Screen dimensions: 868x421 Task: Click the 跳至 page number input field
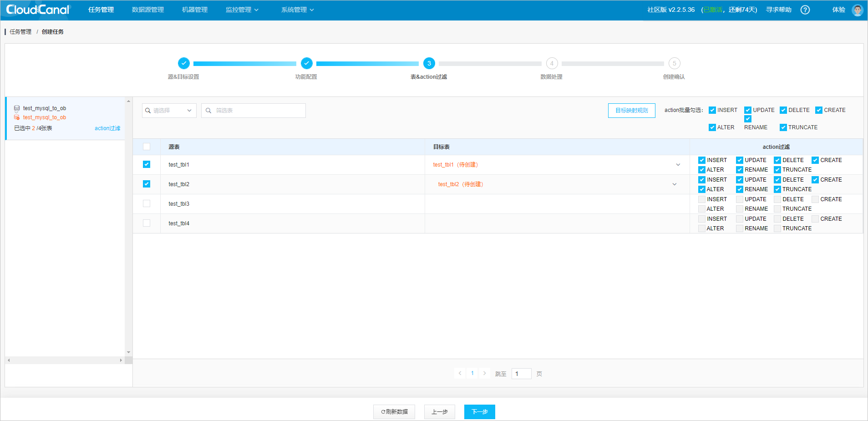[x=521, y=373]
